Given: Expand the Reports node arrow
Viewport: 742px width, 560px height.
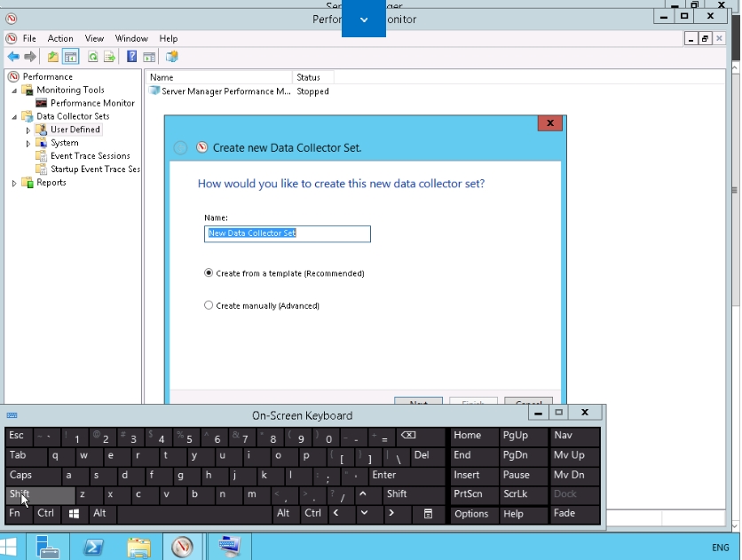Looking at the screenshot, I should coord(14,183).
